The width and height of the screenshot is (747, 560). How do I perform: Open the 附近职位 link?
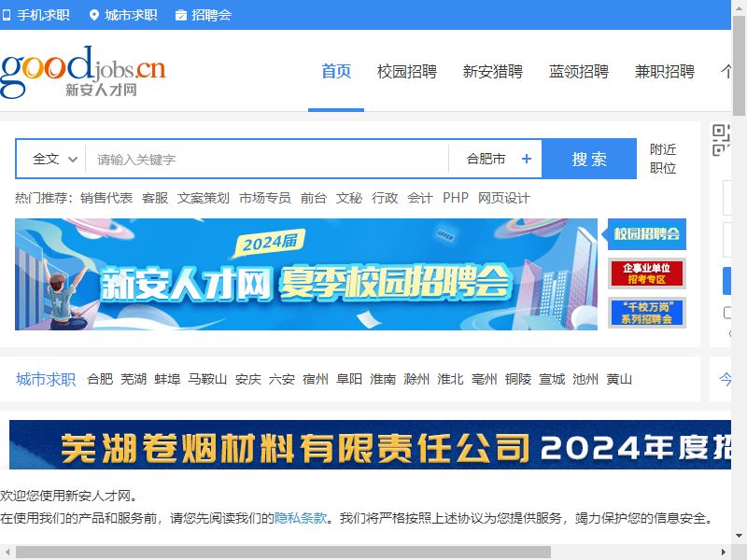click(663, 159)
